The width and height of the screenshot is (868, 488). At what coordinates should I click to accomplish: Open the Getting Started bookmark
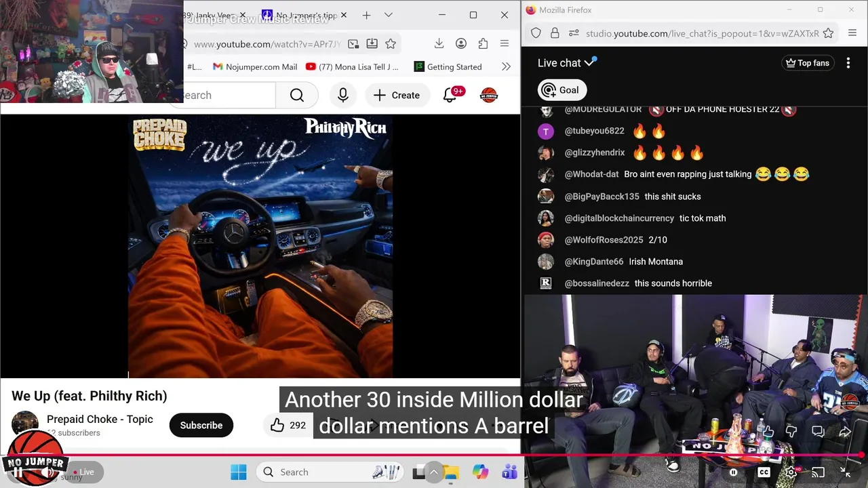[448, 66]
